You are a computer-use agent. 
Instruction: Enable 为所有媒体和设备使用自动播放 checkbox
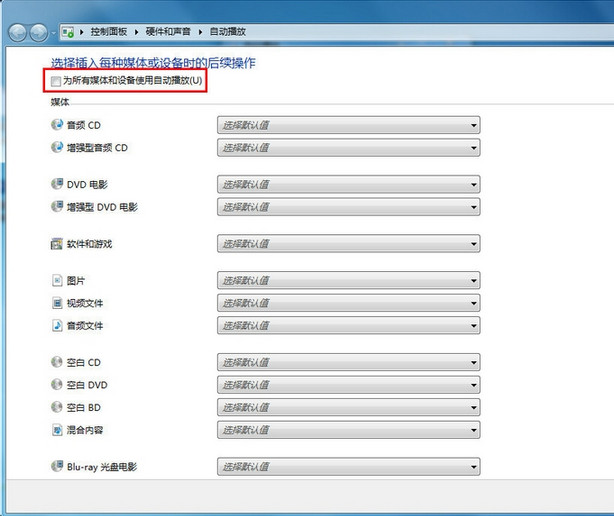[56, 81]
